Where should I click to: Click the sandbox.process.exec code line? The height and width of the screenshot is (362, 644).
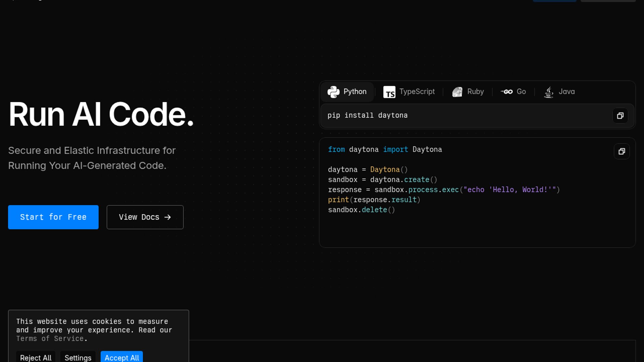point(444,190)
